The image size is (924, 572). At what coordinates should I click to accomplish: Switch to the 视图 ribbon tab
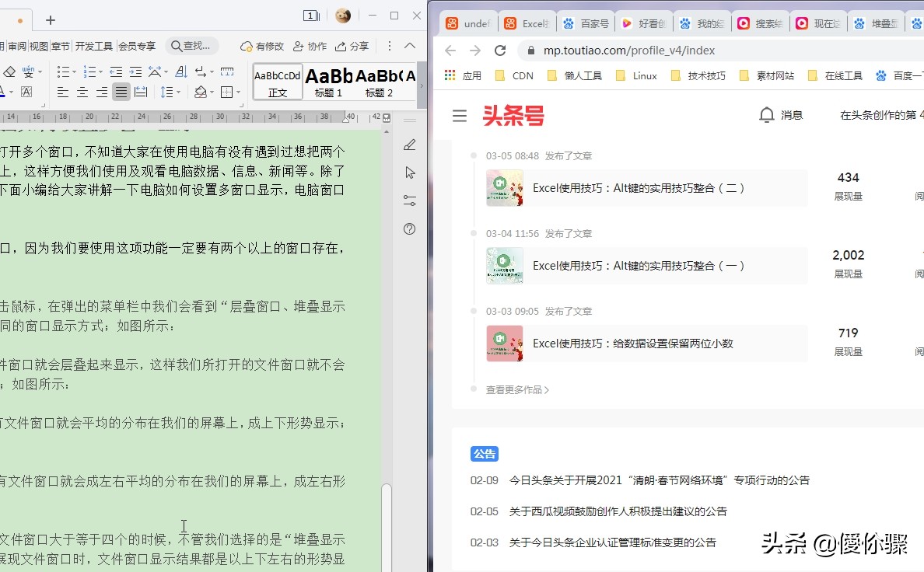coord(39,45)
